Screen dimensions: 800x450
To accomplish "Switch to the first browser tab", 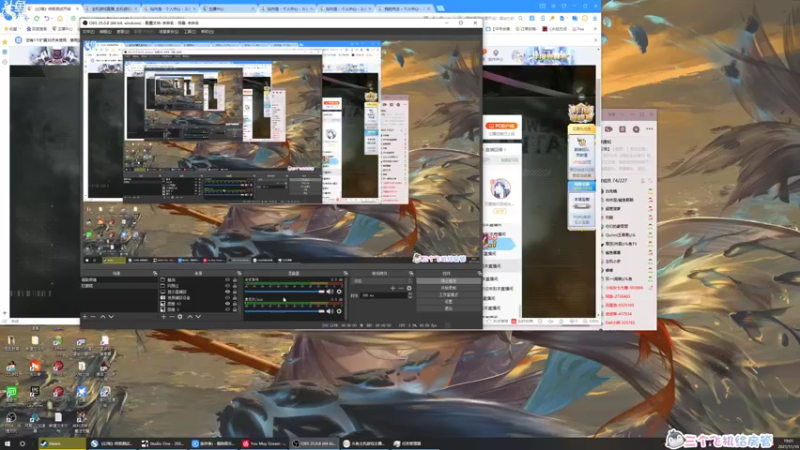I will [x=53, y=9].
